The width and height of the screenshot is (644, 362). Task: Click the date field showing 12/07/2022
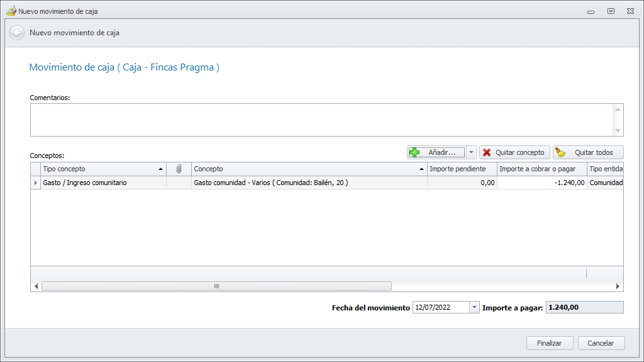coord(441,307)
